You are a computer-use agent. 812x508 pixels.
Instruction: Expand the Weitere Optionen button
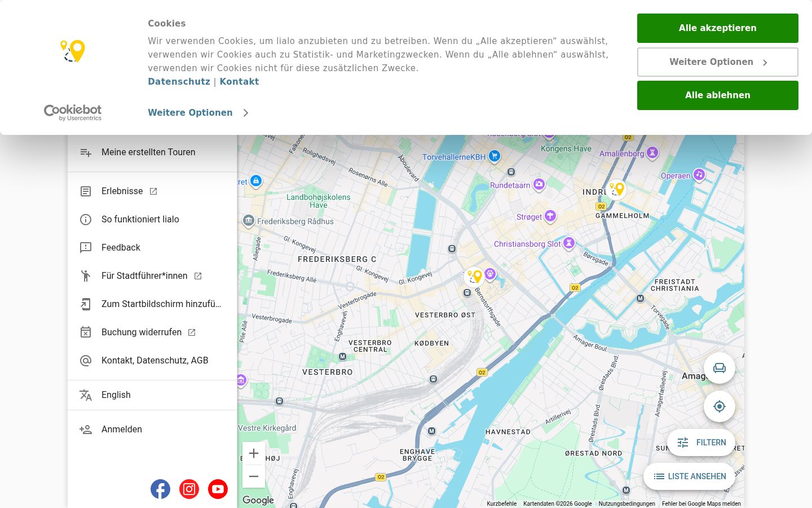pyautogui.click(x=718, y=62)
